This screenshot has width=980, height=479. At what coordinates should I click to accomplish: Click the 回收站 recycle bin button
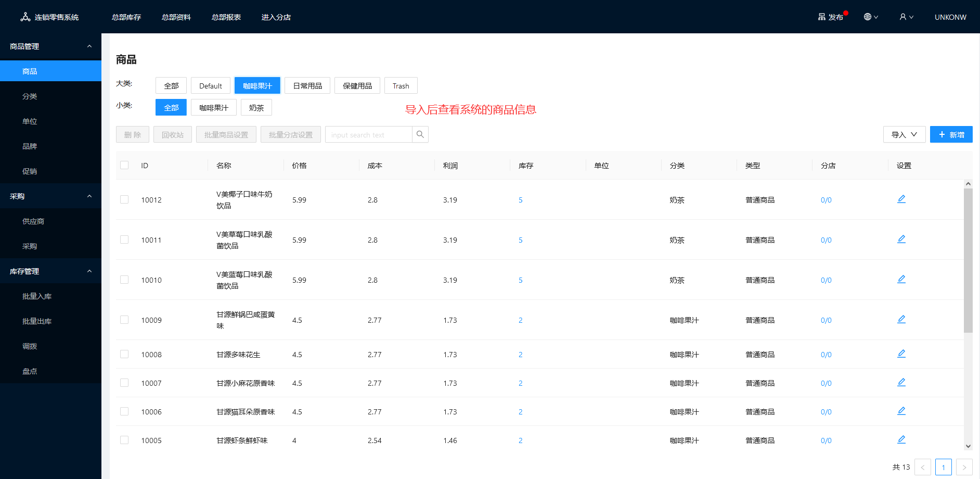173,134
